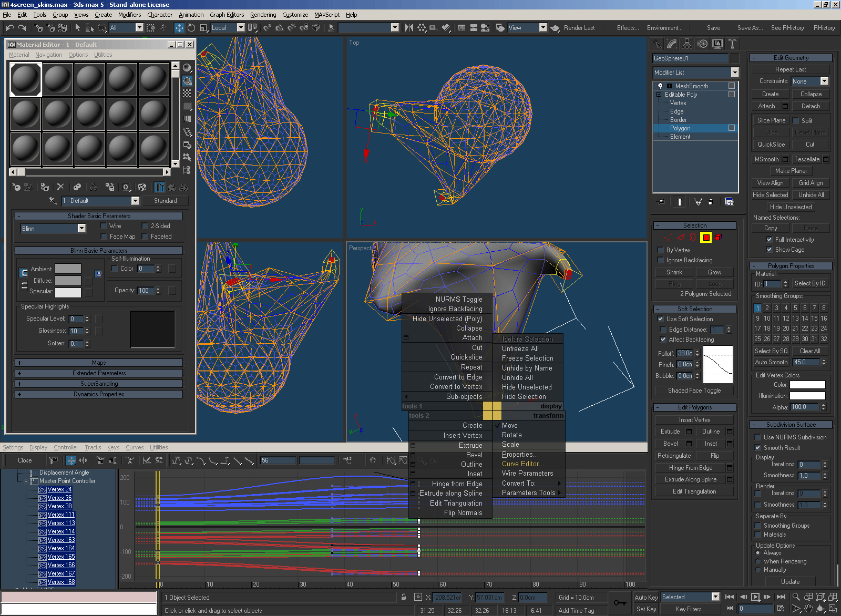This screenshot has width=841, height=616.
Task: Click the Redo arrow in main toolbar
Action: point(22,27)
